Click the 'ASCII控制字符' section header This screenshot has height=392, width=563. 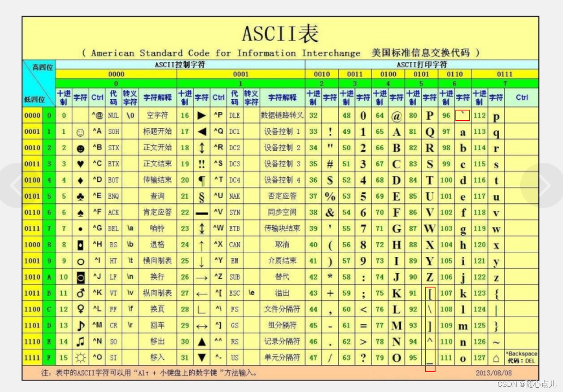click(180, 65)
